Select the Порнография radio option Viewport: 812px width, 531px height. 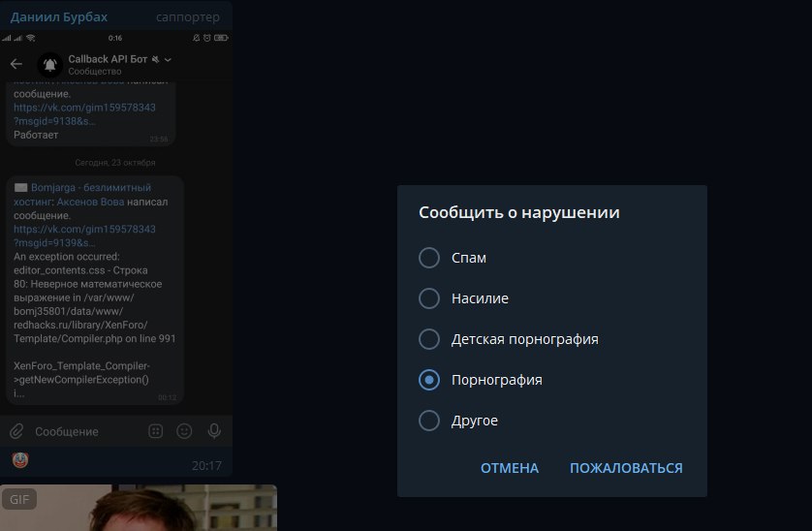tap(429, 380)
